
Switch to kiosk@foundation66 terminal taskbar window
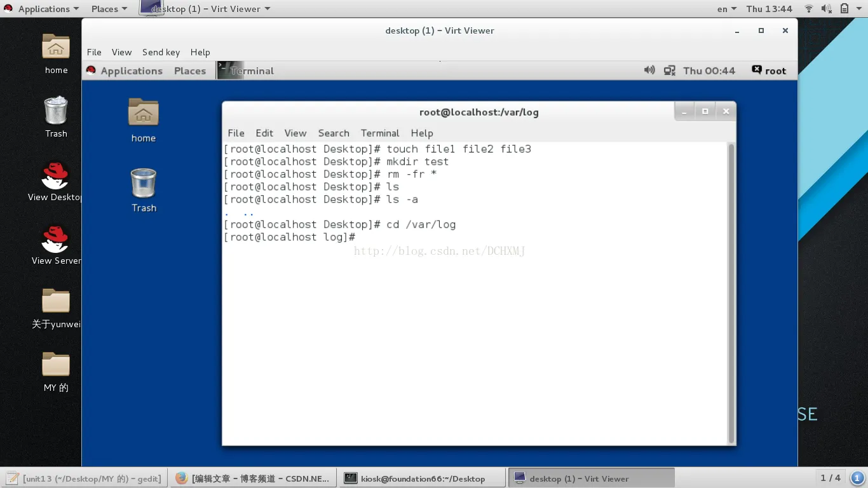point(423,478)
